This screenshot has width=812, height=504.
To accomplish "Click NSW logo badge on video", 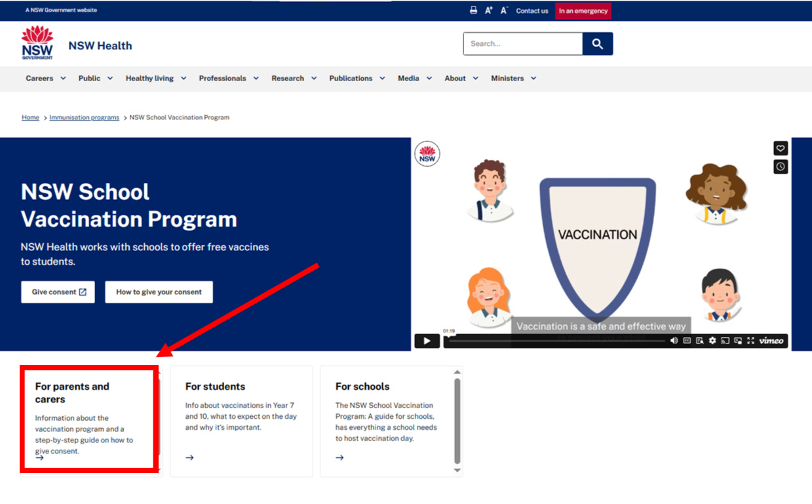I will [x=427, y=154].
